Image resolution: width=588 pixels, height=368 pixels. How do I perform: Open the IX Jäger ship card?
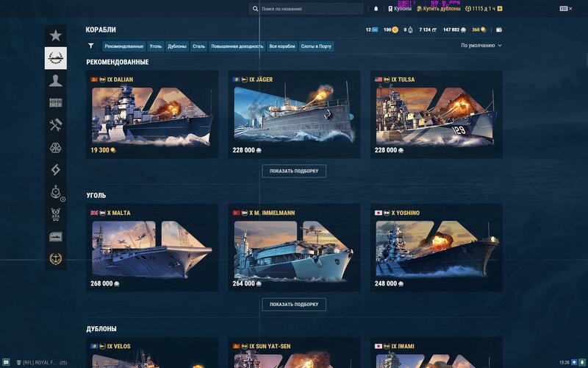point(294,114)
